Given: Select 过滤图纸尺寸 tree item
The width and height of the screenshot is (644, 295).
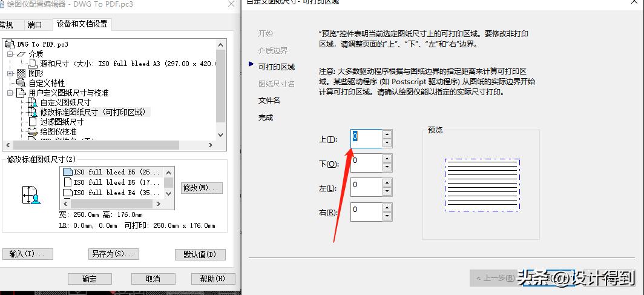Looking at the screenshot, I should [x=62, y=122].
